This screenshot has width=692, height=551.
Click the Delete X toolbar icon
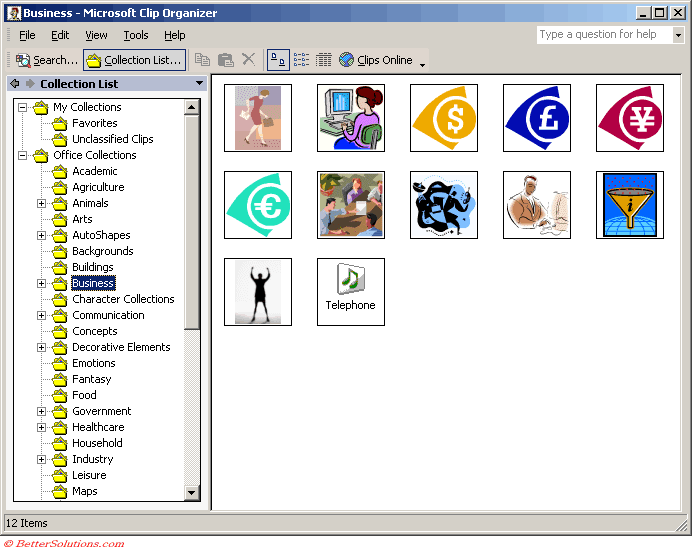point(249,59)
